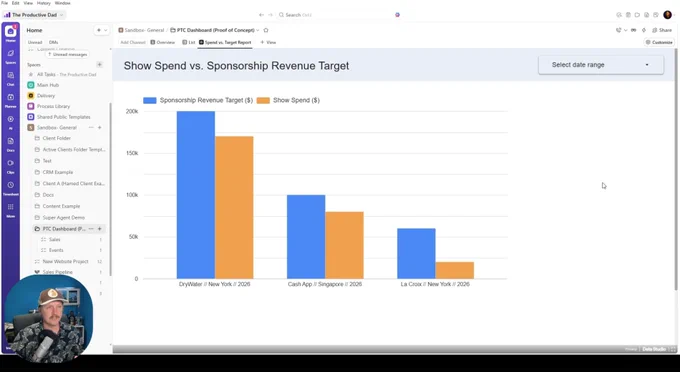Image resolution: width=680 pixels, height=372 pixels.
Task: Click the Customize button
Action: 659,42
